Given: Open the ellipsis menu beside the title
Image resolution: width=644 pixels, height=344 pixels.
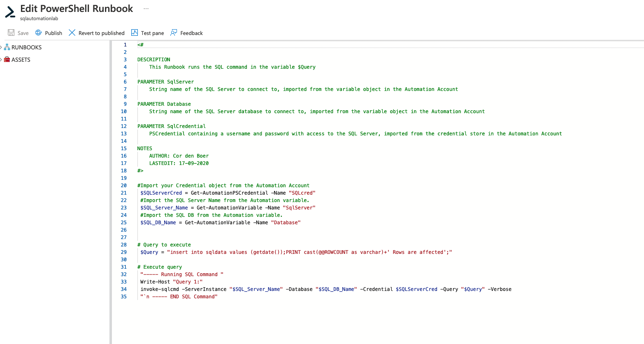Looking at the screenshot, I should 146,9.
